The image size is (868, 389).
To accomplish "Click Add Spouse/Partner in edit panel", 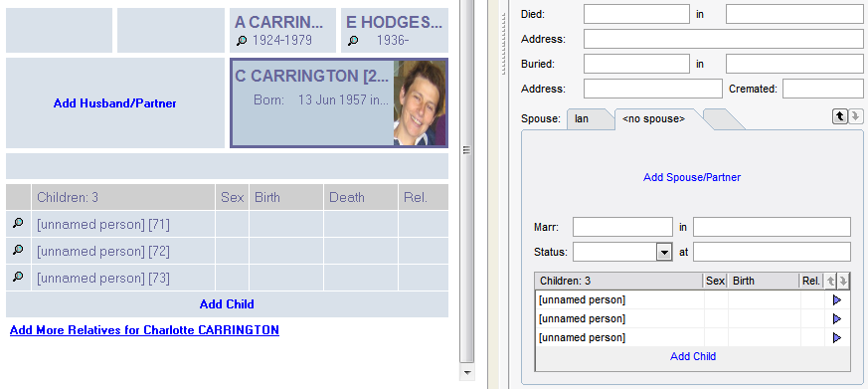I will (x=692, y=177).
